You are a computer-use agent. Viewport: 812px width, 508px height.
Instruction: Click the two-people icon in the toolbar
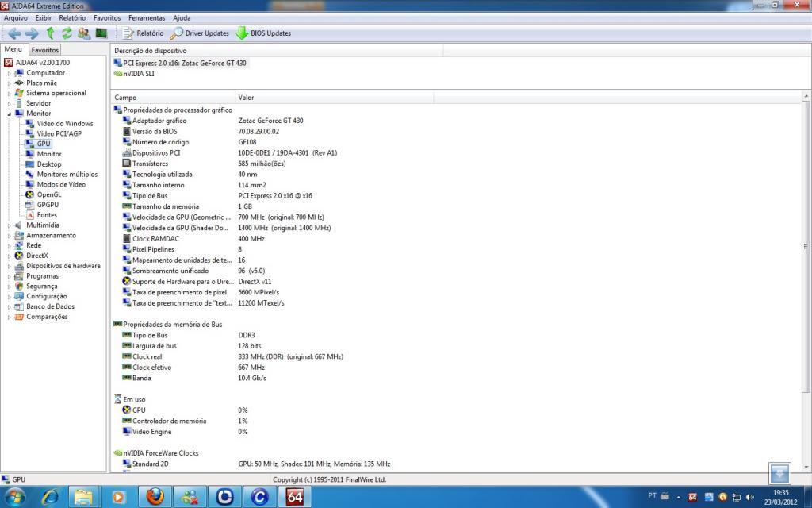tap(84, 33)
